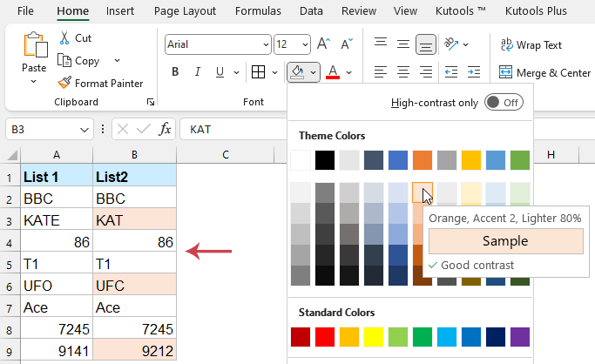The height and width of the screenshot is (364, 595).
Task: Align text left
Action: pos(381,71)
